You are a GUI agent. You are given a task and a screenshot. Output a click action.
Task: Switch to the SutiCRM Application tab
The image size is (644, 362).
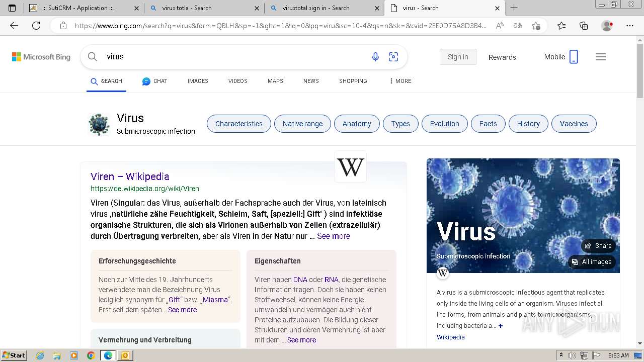85,8
